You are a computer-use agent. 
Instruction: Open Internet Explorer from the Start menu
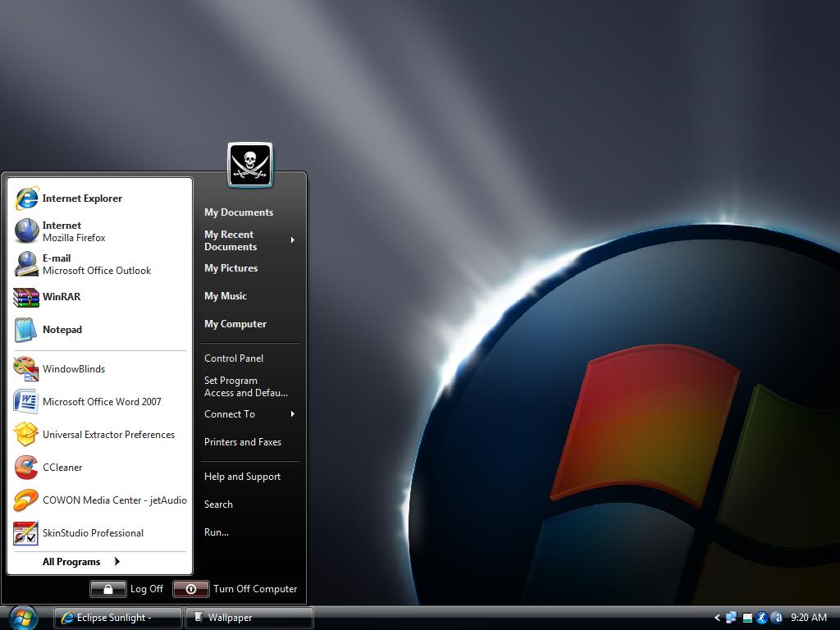point(81,199)
